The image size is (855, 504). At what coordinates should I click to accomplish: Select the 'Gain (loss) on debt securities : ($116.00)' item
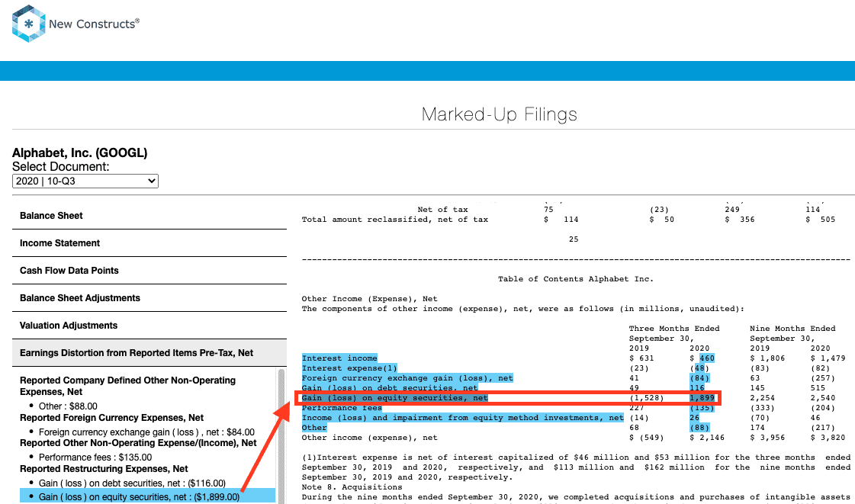132,483
